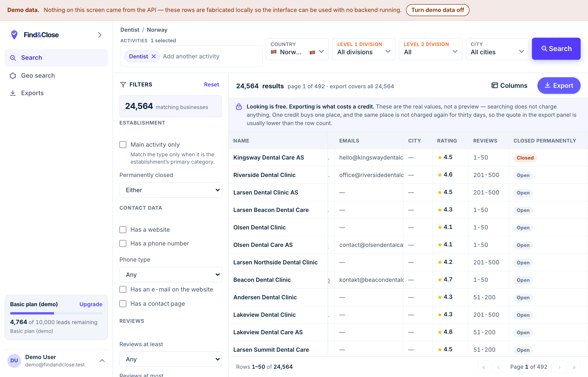Check Has a phone number
Viewport: 588px width, 377px height.
point(123,243)
